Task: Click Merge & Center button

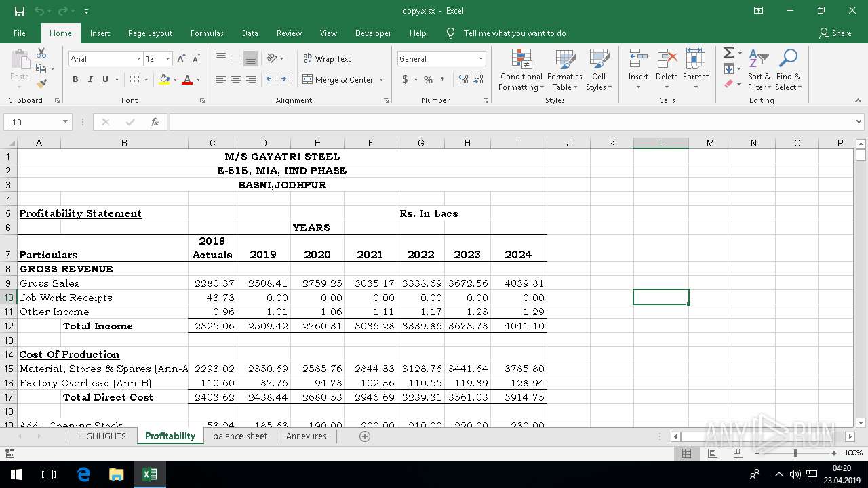Action: [x=338, y=79]
